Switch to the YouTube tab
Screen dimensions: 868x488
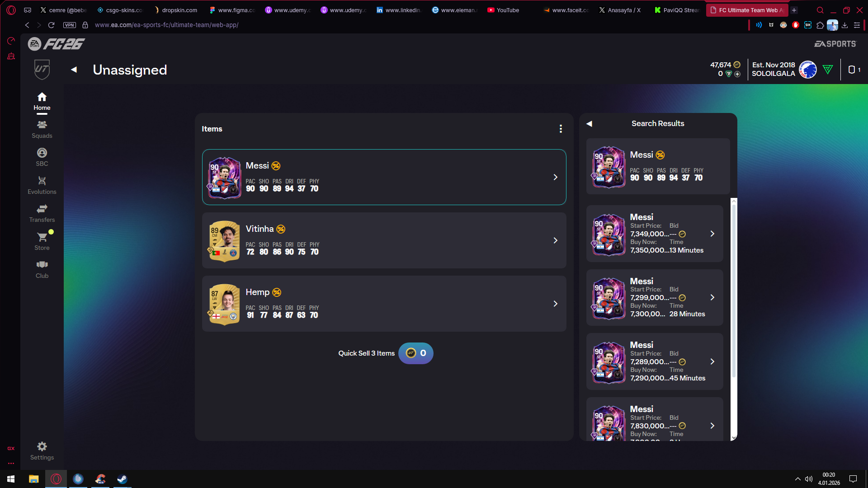point(510,10)
